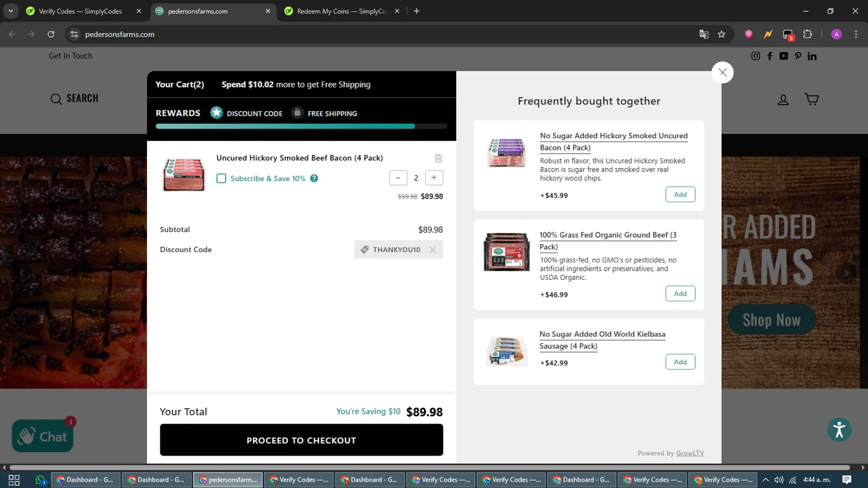Click the address bar URL
The height and width of the screenshot is (488, 868).
click(120, 34)
